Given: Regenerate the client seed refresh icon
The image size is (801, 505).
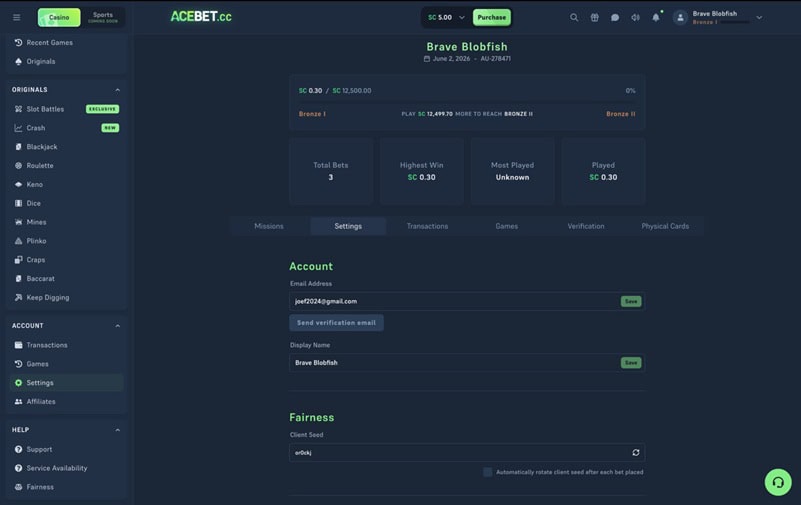Looking at the screenshot, I should 635,452.
